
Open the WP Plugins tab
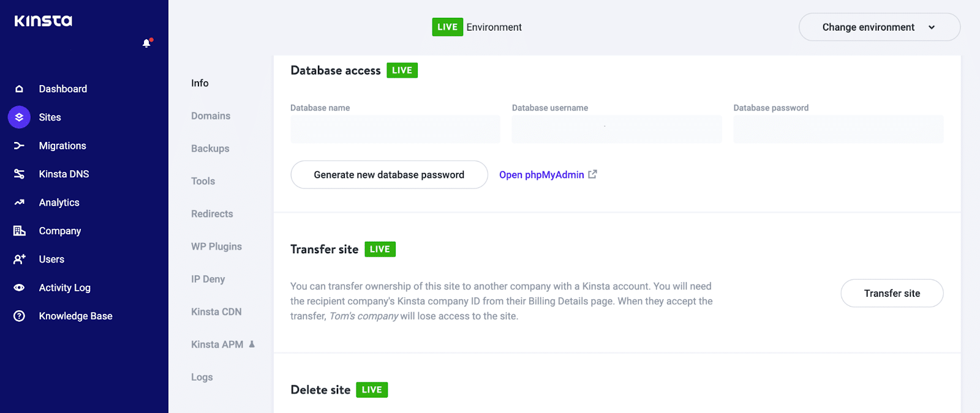216,246
